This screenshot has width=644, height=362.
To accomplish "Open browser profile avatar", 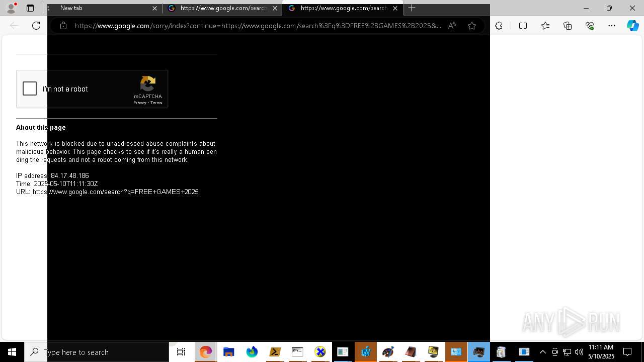I will click(11, 8).
